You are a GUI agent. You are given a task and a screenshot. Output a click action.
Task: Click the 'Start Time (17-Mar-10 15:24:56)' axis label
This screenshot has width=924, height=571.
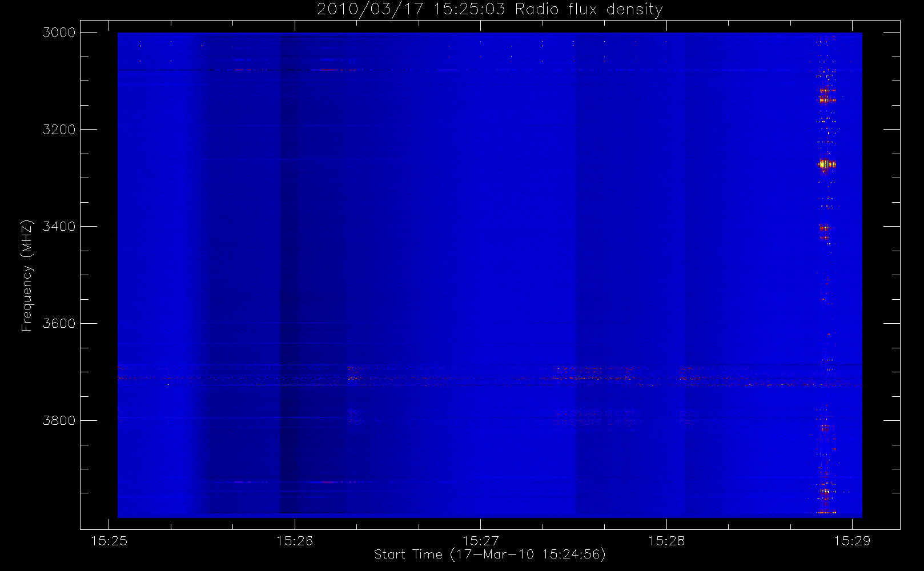click(x=489, y=554)
